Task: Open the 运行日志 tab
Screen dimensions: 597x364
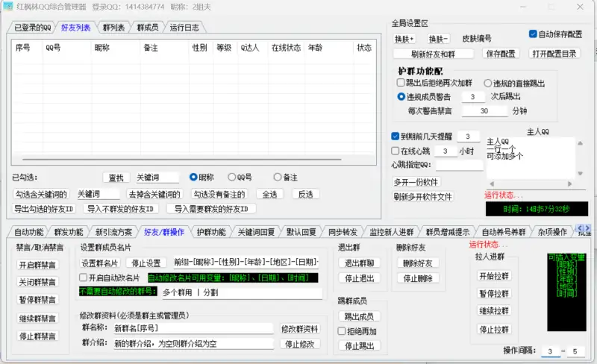Action: (x=184, y=28)
